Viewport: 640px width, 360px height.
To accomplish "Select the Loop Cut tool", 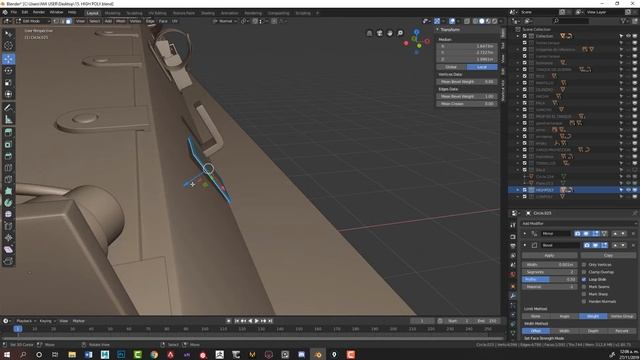I will (x=8, y=168).
